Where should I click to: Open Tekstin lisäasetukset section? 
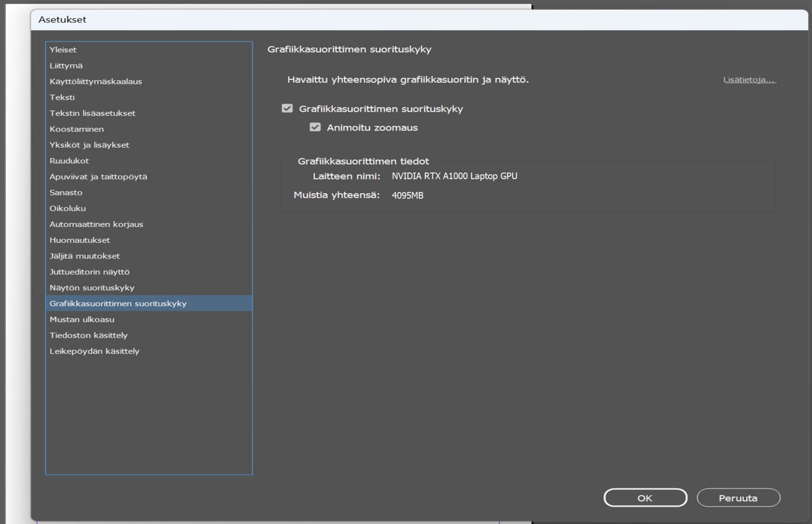point(92,113)
